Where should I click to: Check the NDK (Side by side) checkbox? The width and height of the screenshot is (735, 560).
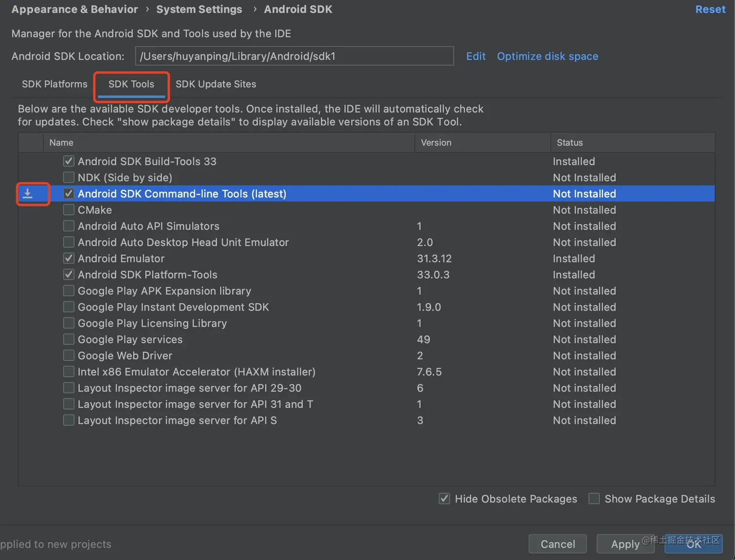point(69,177)
